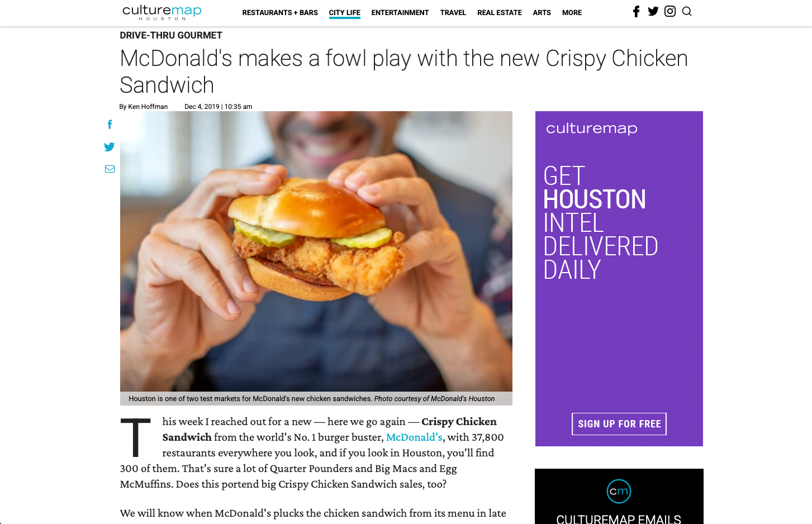Click the cm circle logo in emails box

pos(619,491)
